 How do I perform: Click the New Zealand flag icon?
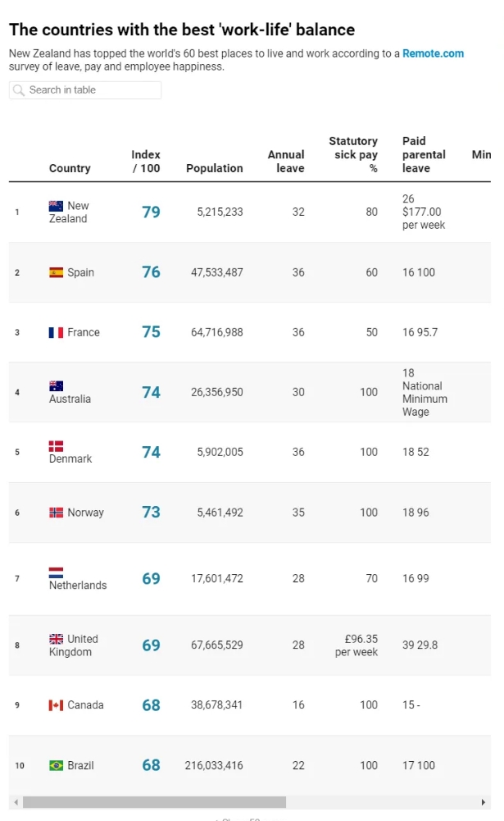click(56, 206)
